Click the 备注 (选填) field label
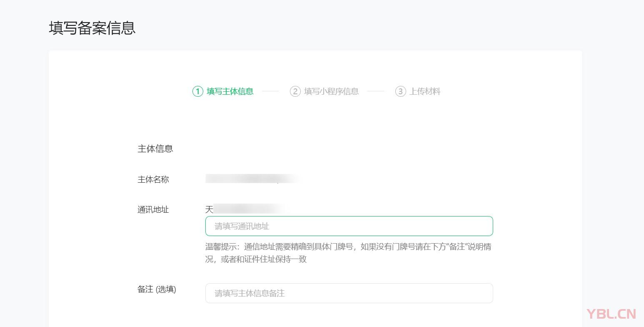Screen dimensions: 644x327 click(x=157, y=289)
